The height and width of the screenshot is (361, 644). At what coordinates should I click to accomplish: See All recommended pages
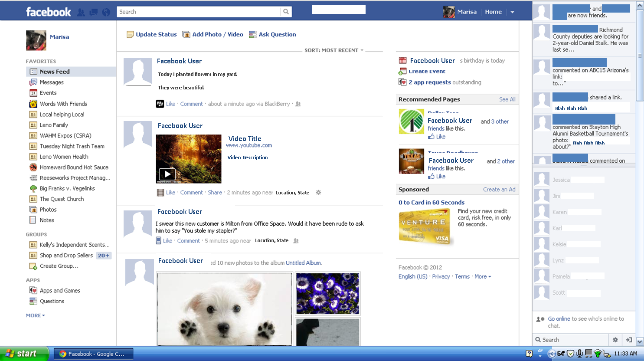click(x=507, y=99)
